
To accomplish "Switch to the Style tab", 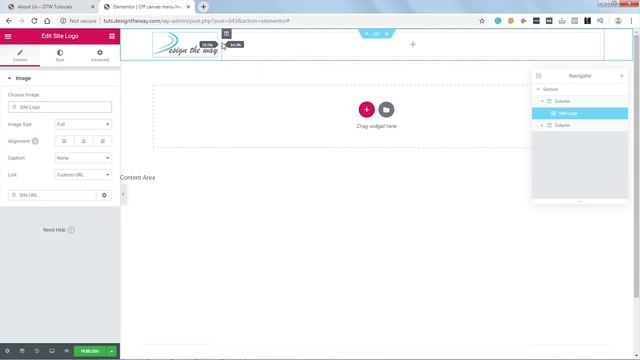I will pos(60,56).
